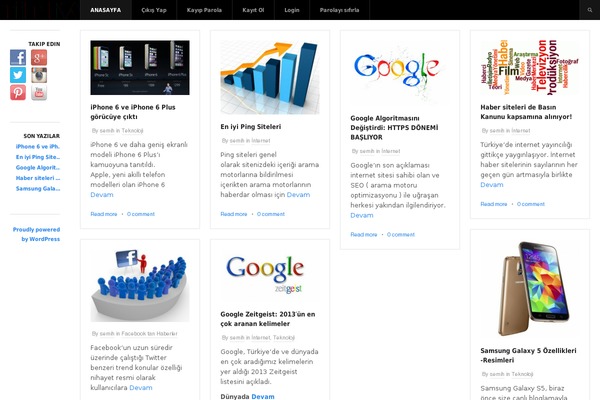Click Read more under the iPhone 6 post
600x400 pixels.
(104, 214)
